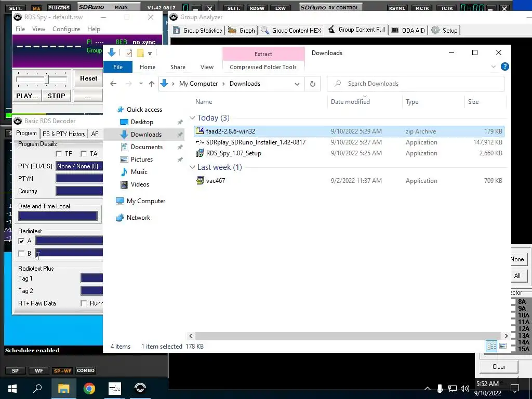Show hidden system tray icons

tap(428, 389)
